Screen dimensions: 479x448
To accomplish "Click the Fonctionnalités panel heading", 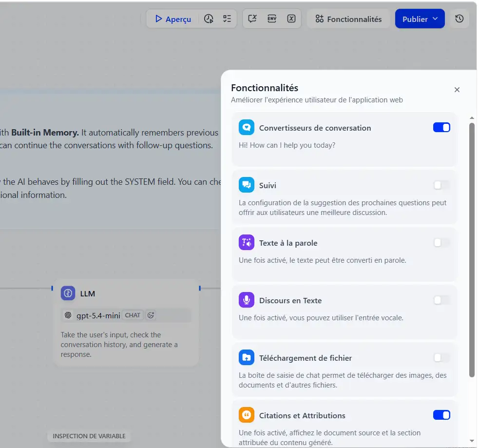I will (x=265, y=88).
